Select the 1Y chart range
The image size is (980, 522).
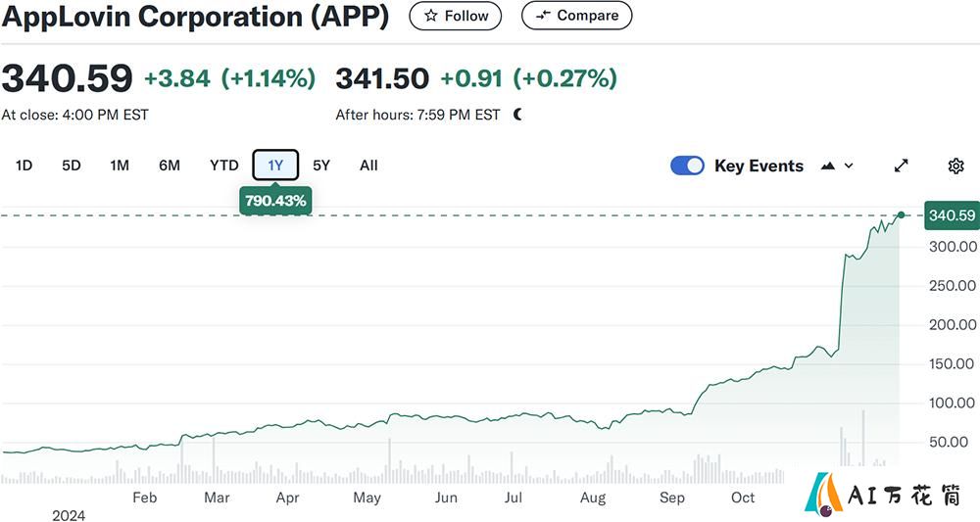point(275,166)
